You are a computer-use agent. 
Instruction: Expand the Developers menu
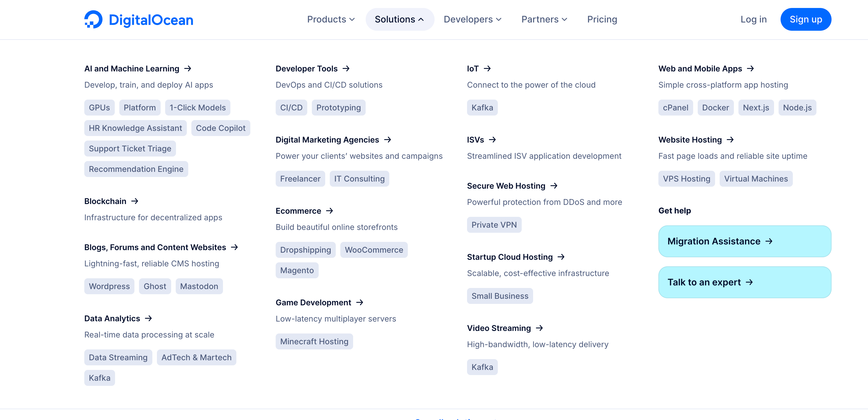[x=473, y=19]
